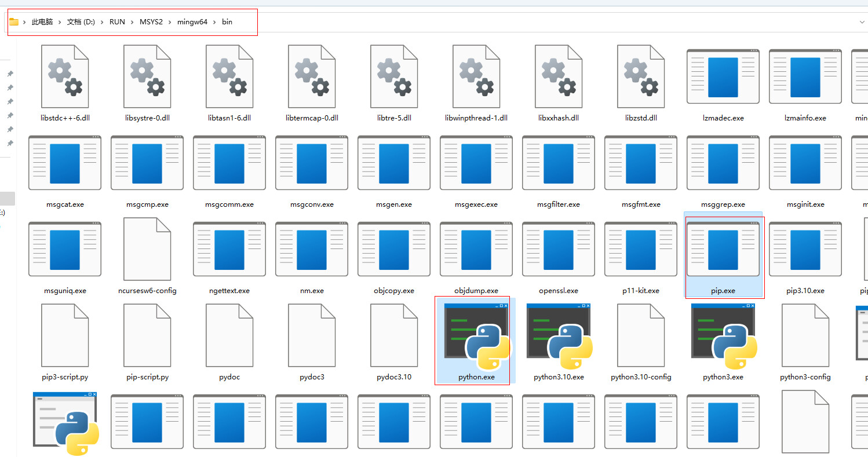
Task: Select the libzstd.dll file icon
Action: click(x=641, y=76)
